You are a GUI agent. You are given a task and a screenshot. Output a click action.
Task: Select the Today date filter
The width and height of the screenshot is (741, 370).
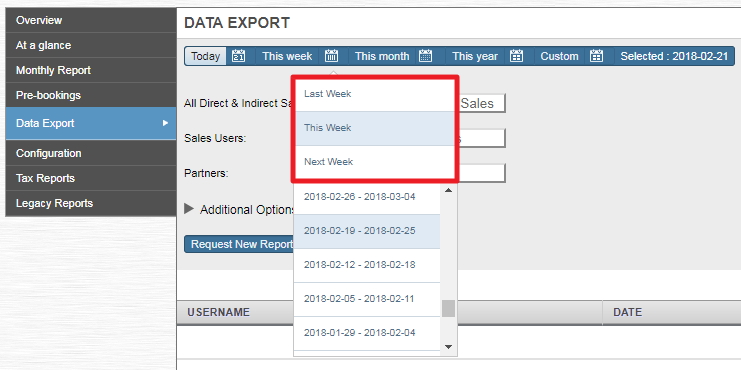point(206,56)
